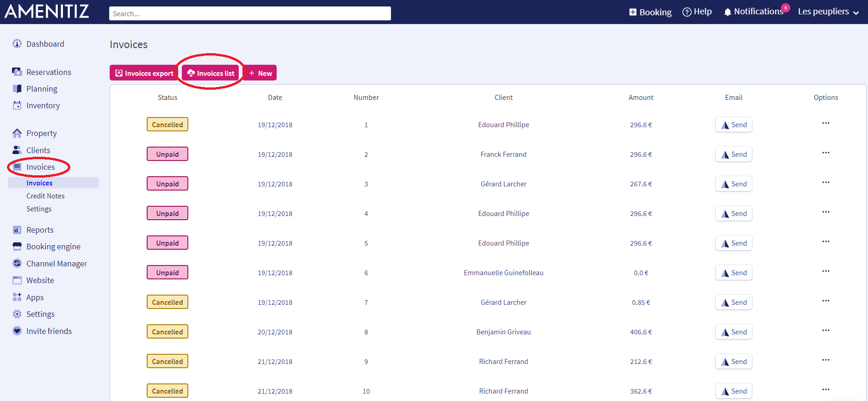Click the amount 267.6 €
Viewport: 868px width, 401px height.
click(641, 184)
